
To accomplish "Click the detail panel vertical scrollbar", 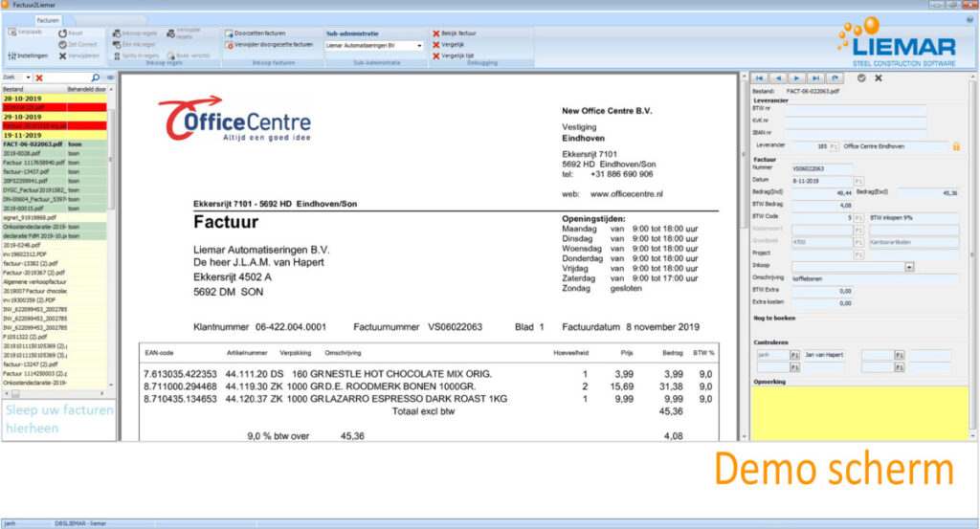I will (972, 256).
